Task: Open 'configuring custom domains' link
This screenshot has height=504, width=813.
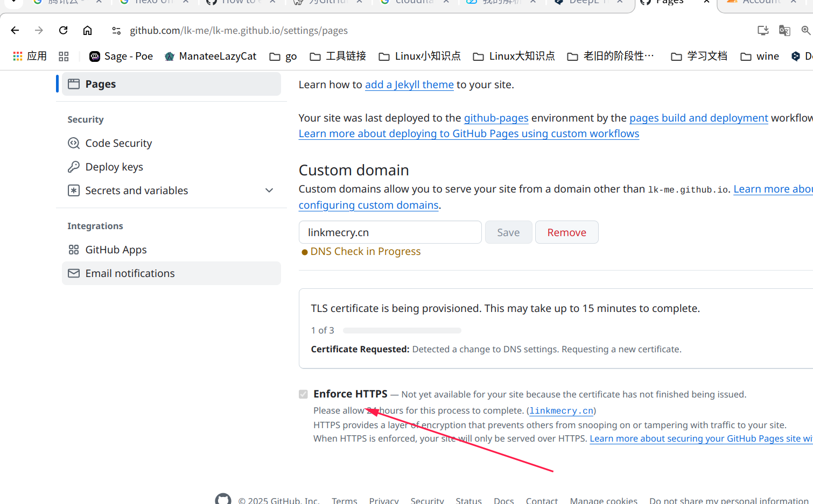Action: click(369, 205)
